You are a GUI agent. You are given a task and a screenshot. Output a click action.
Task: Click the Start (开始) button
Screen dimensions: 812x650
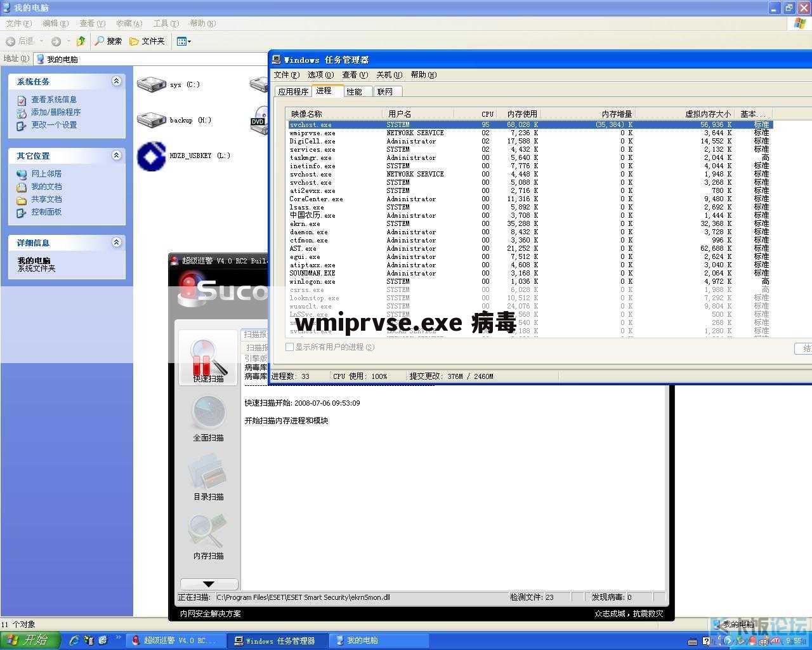point(30,640)
